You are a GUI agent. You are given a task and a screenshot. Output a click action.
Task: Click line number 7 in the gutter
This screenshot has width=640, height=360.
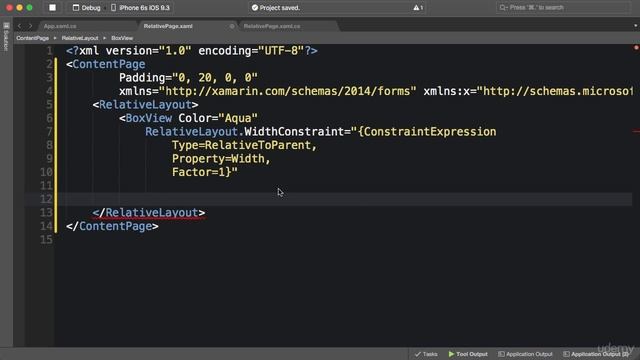49,131
